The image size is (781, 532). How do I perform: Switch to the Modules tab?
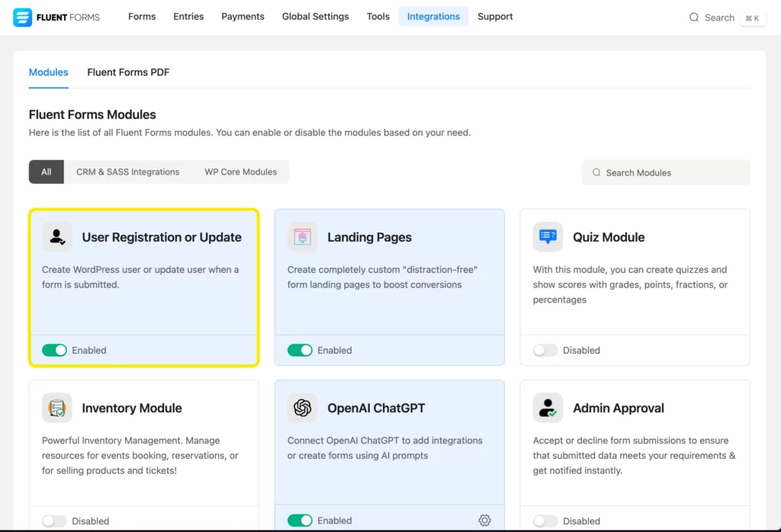coord(48,72)
